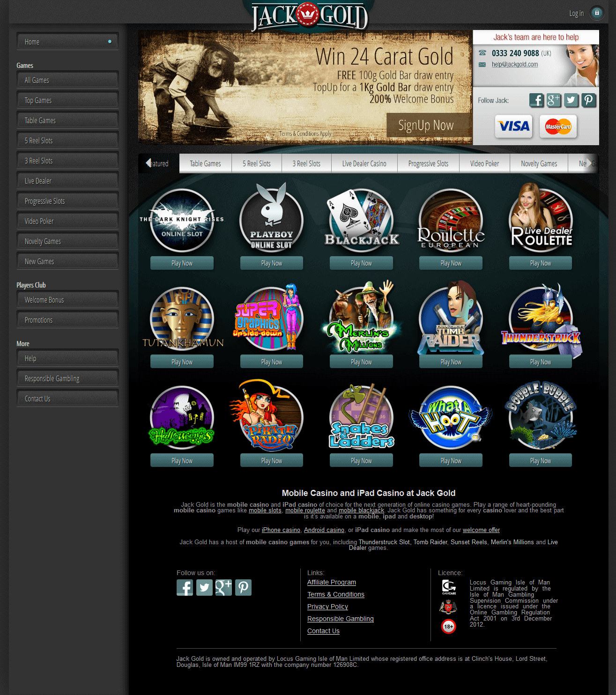Open the Terms & Conditions footer link

[336, 594]
